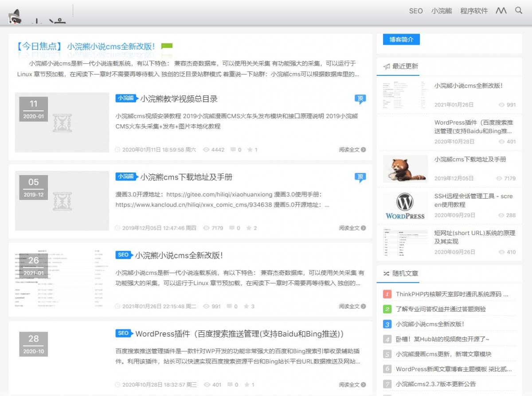The height and width of the screenshot is (396, 532).
Task: Open sidebar article 短网址(short URL)系统的原理及其实现
Action: click(x=474, y=237)
